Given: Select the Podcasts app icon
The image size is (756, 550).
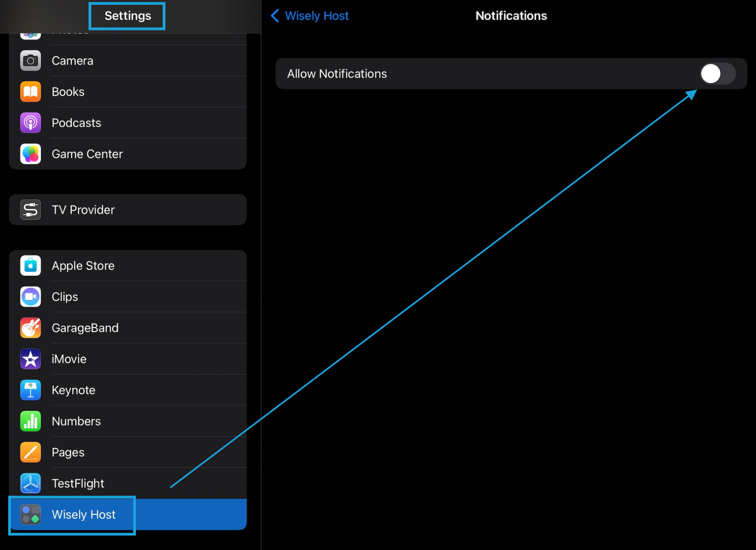Looking at the screenshot, I should (30, 123).
